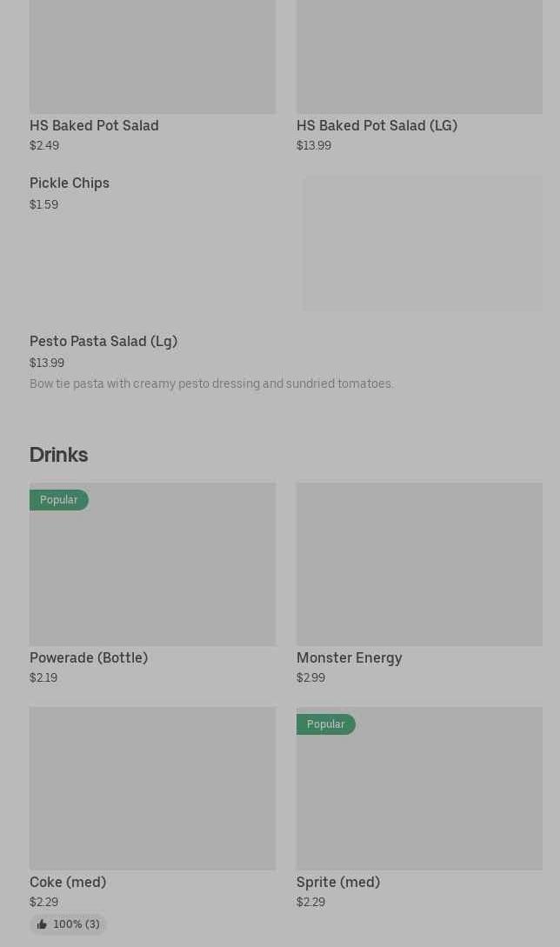560x947 pixels.
Task: Select the Coke (med) image
Action: [x=152, y=788]
